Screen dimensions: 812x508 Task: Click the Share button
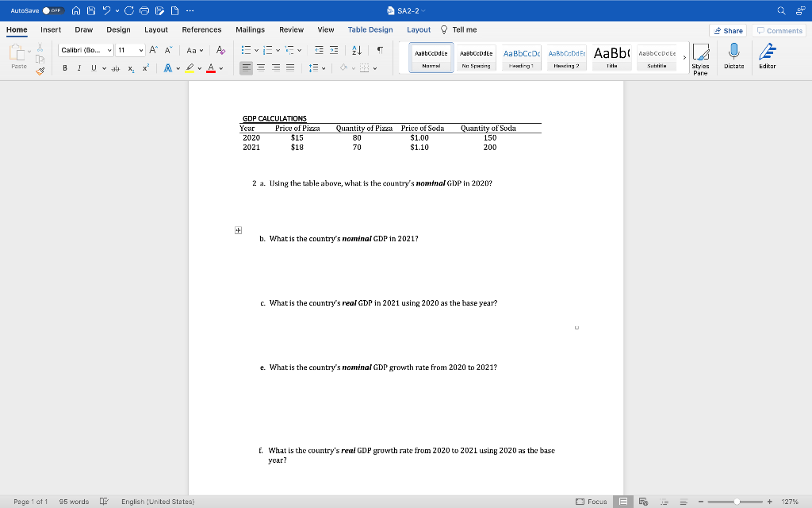(728, 31)
